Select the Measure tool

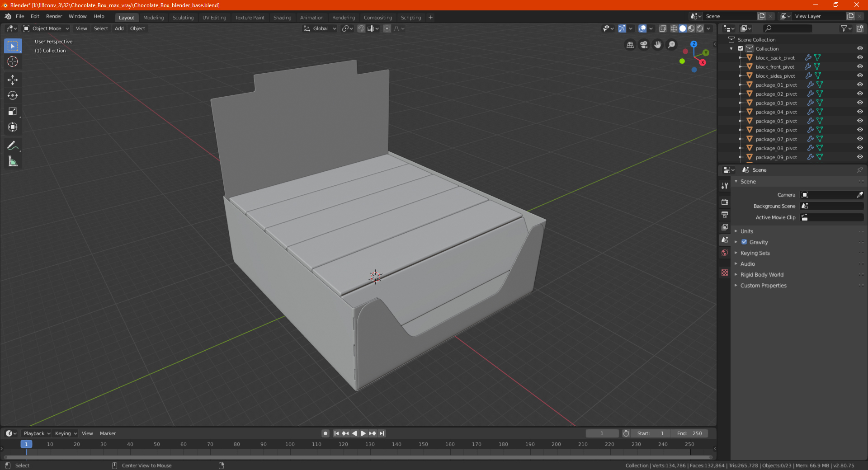click(13, 161)
